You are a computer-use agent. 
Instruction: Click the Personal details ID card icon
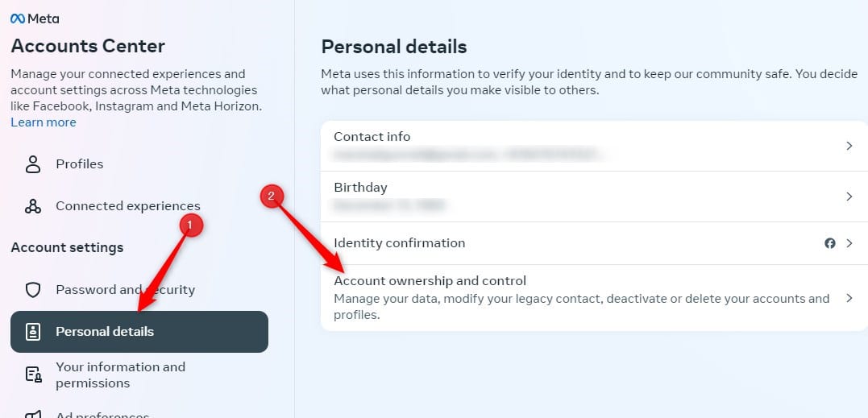(x=33, y=332)
